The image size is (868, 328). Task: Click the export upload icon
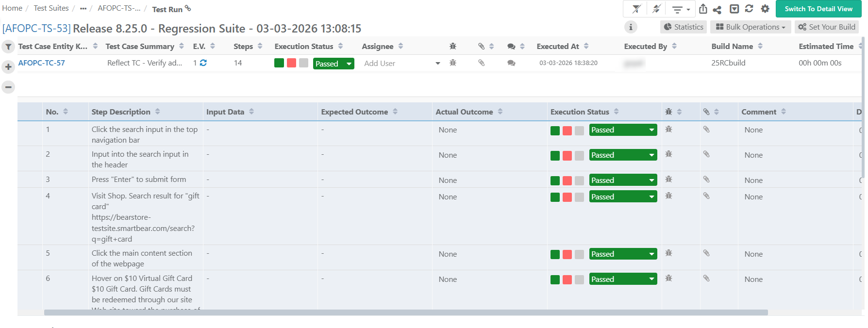point(703,9)
